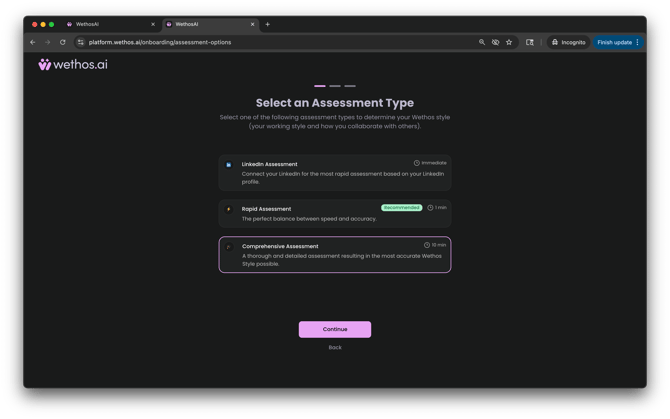Click the first progress step indicator

(x=320, y=86)
